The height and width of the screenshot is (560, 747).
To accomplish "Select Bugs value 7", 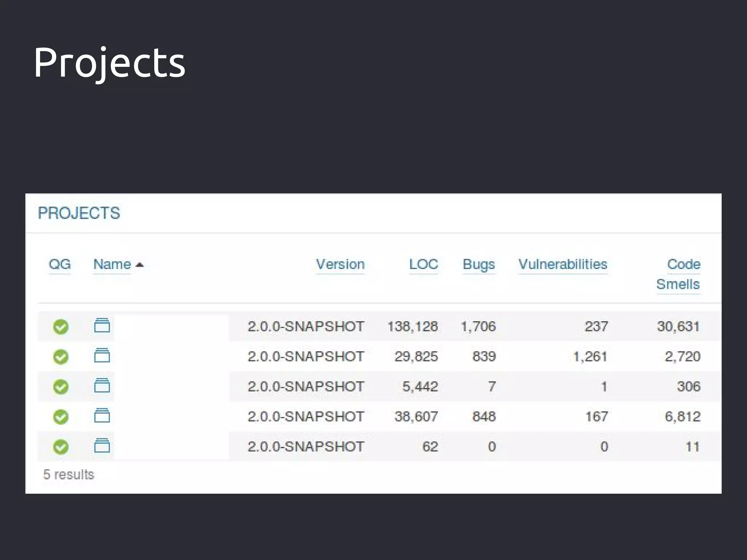I will tap(492, 386).
